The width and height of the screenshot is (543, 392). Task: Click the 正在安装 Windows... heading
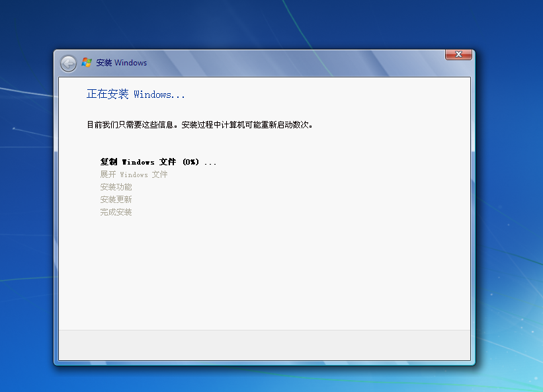coord(136,94)
